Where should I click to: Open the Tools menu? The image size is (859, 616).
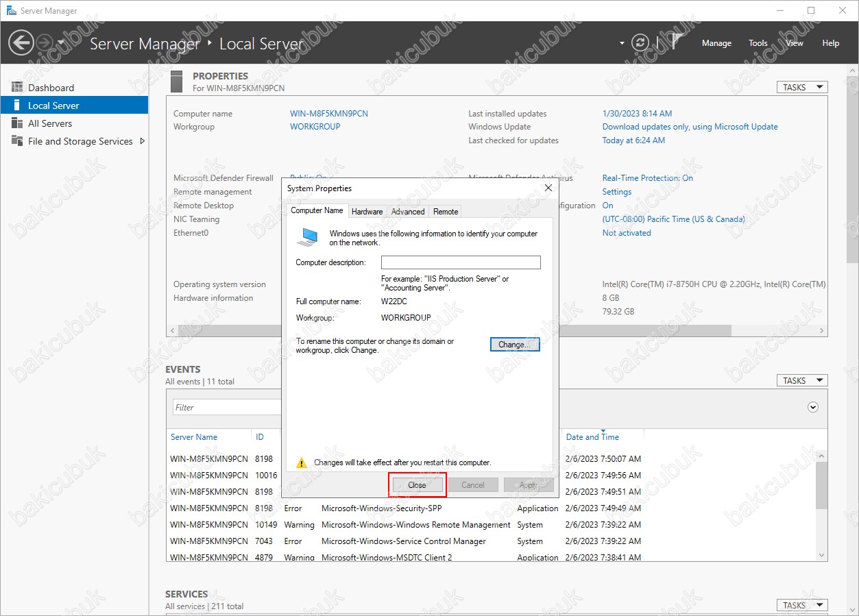758,42
